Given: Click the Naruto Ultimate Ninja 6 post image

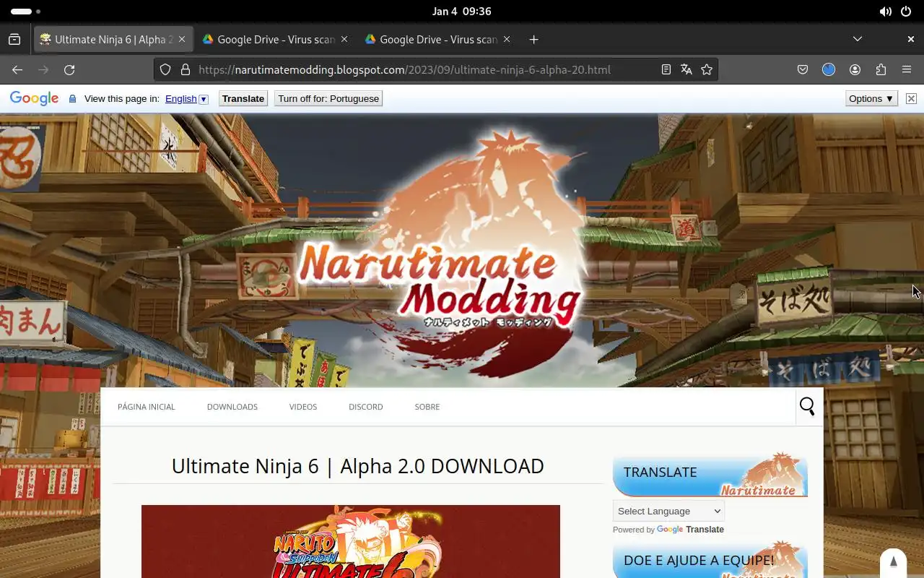Looking at the screenshot, I should point(351,541).
